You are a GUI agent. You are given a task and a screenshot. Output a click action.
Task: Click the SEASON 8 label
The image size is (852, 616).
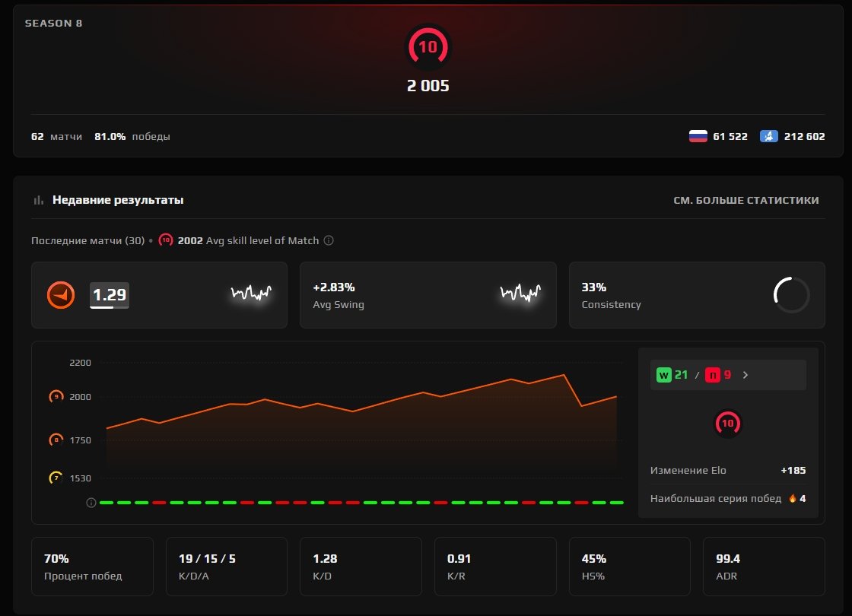click(54, 24)
